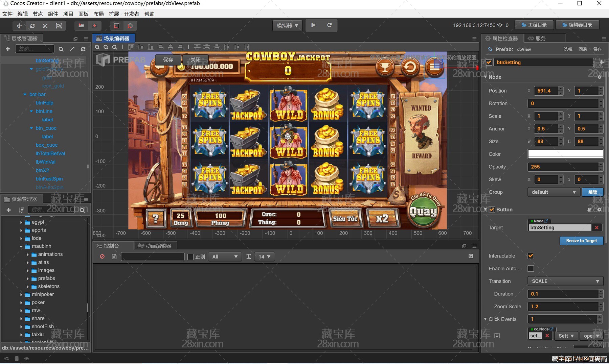Screen dimensions: 609x364
Task: Open 工程目录 project folder
Action: pyautogui.click(x=534, y=25)
